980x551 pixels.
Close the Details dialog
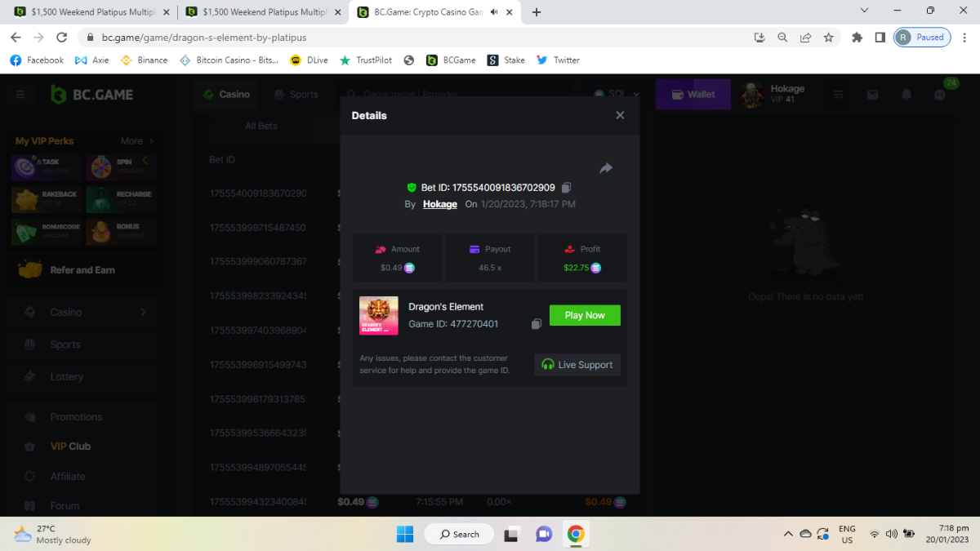pyautogui.click(x=620, y=115)
